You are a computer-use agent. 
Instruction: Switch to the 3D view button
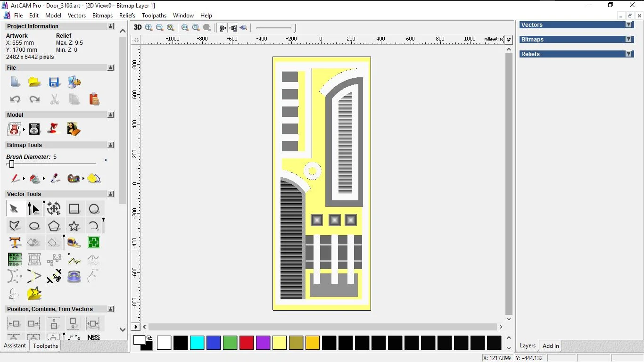pyautogui.click(x=138, y=27)
